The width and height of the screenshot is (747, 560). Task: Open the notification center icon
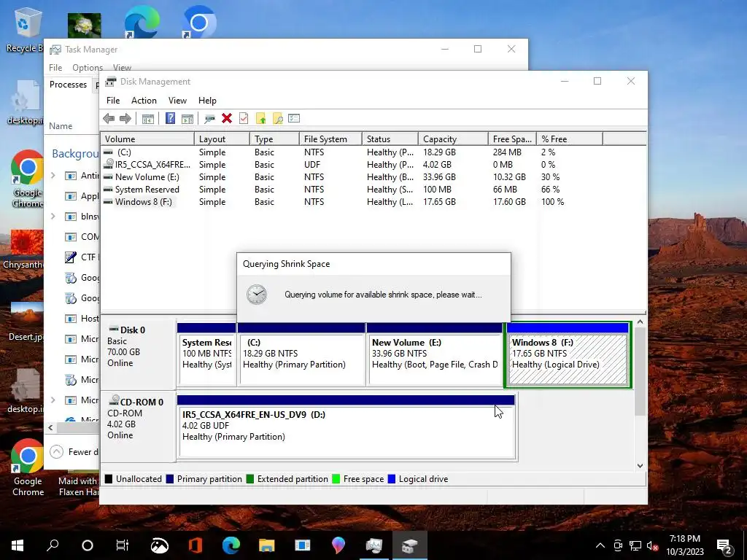coord(724,546)
